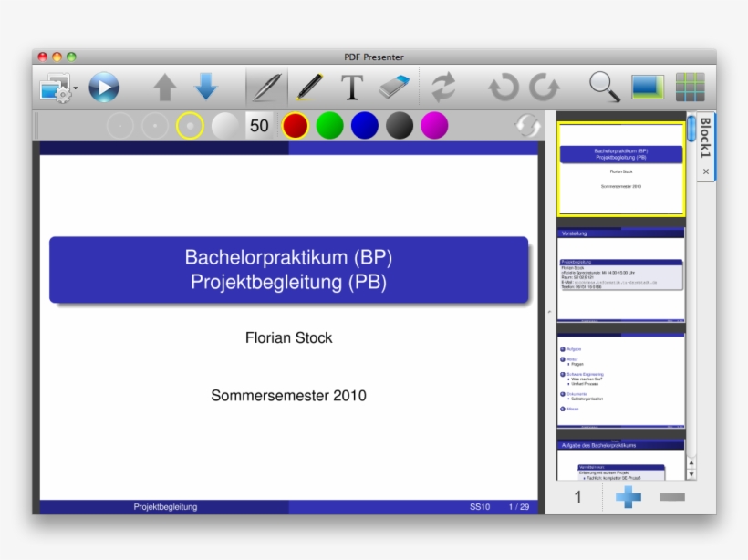Viewport: 748px width, 560px height.
Task: Undo the last annotation
Action: 502,84
